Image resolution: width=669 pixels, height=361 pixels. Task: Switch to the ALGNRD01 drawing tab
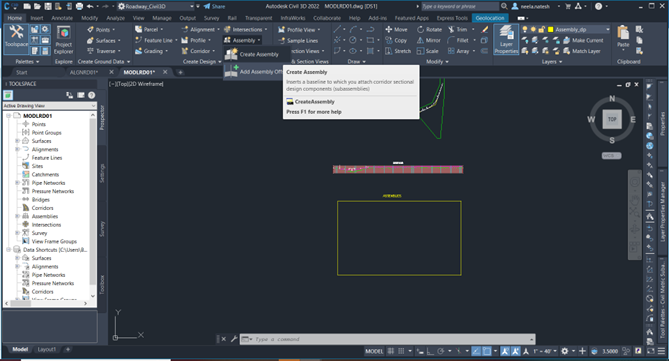[84, 72]
